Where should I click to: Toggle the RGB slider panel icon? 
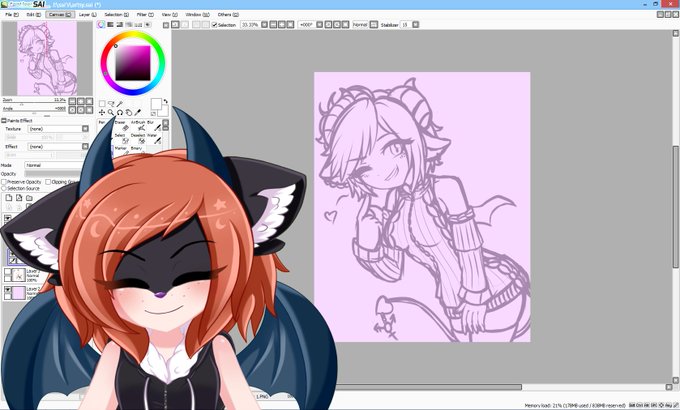[x=110, y=25]
